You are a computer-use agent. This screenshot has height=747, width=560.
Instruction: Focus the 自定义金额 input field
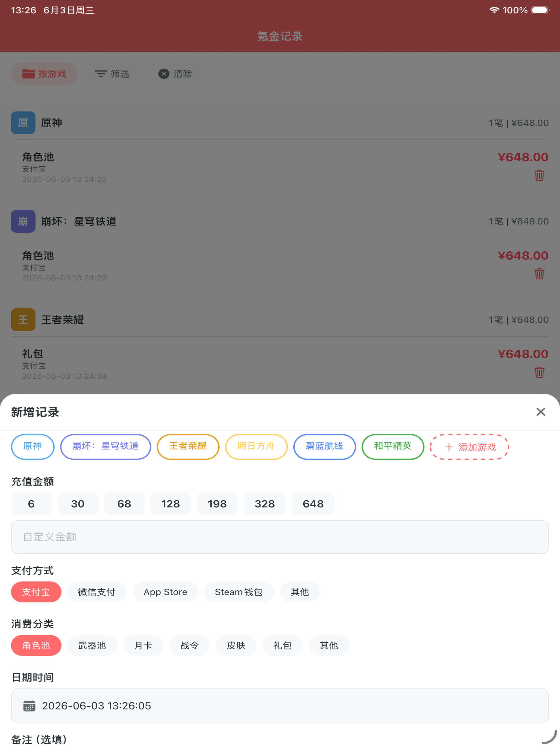280,537
